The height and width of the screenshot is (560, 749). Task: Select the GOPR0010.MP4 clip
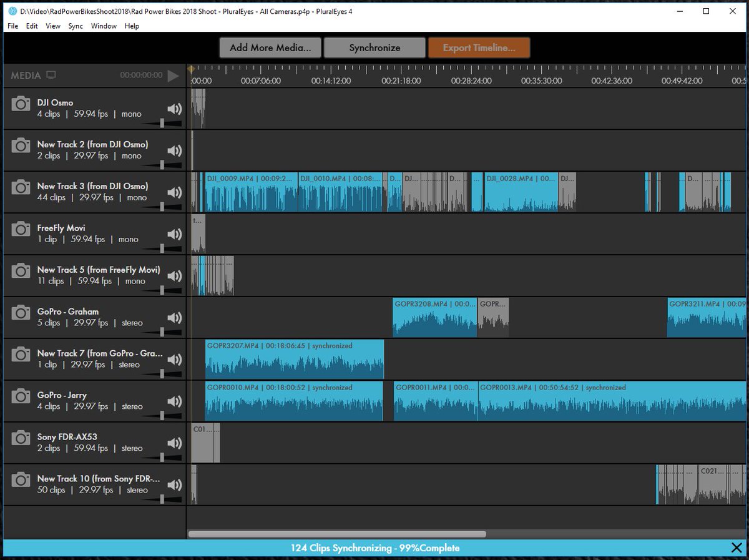pos(294,401)
